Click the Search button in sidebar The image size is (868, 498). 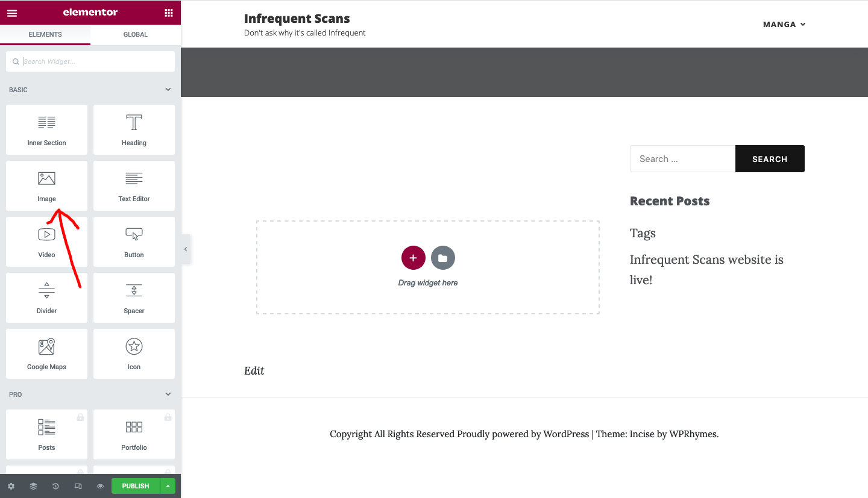click(x=770, y=158)
